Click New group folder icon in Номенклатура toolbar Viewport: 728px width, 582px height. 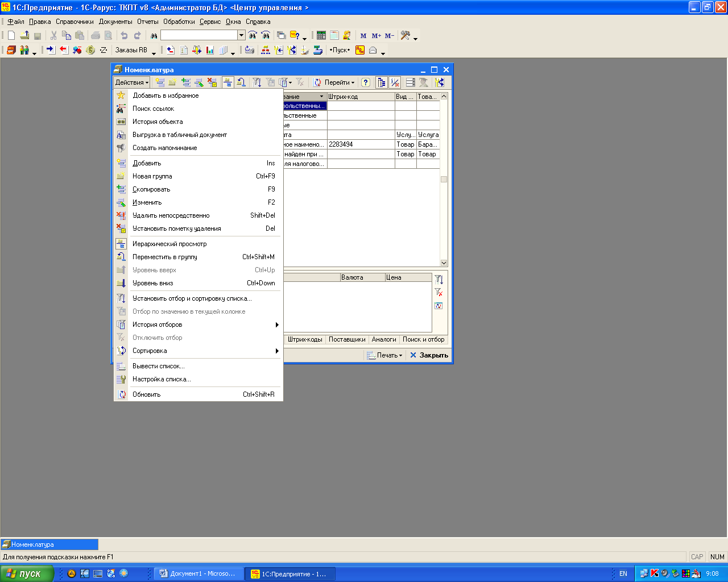(x=172, y=82)
